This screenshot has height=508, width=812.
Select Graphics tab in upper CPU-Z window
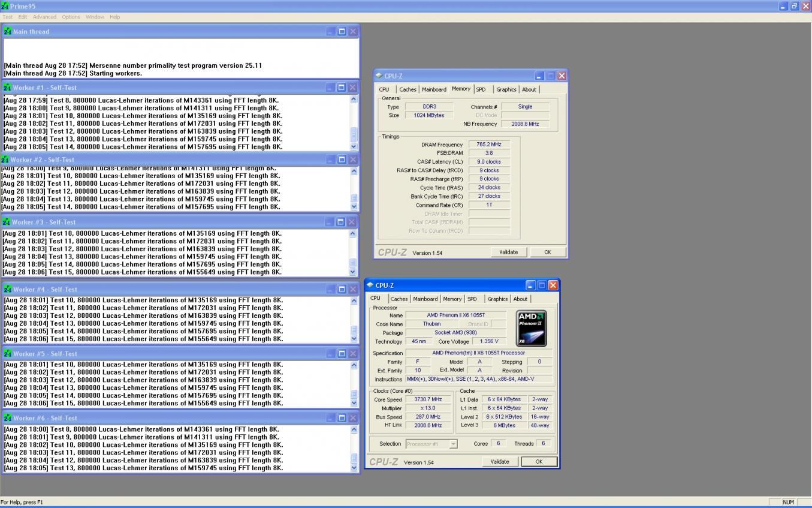(x=506, y=89)
